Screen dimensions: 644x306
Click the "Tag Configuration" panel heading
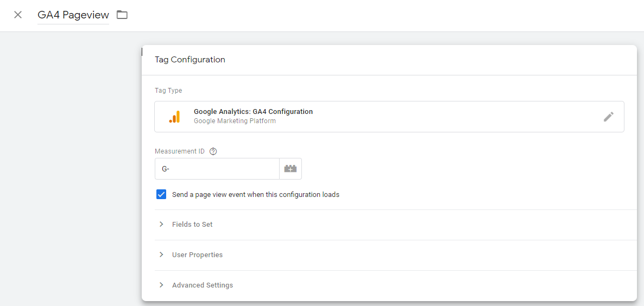pyautogui.click(x=190, y=60)
